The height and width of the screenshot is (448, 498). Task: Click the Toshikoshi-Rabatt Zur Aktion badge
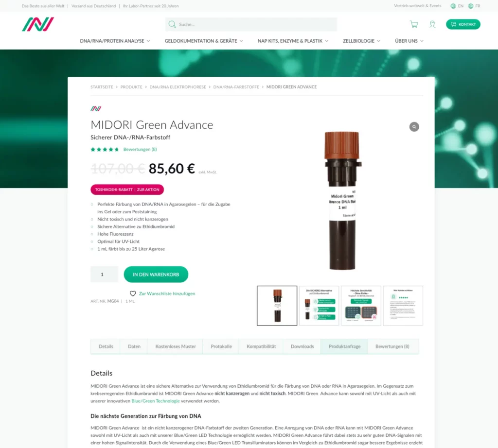pos(127,190)
